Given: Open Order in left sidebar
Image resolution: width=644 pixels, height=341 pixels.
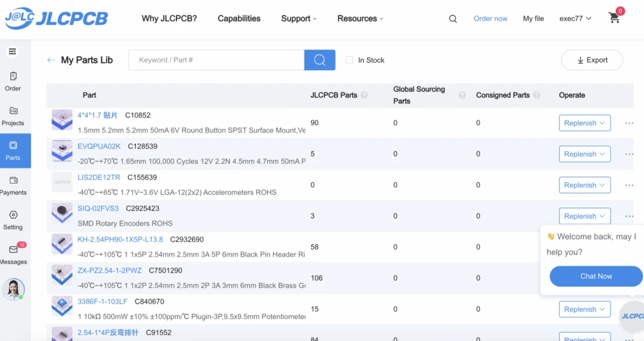Looking at the screenshot, I should pos(13,81).
